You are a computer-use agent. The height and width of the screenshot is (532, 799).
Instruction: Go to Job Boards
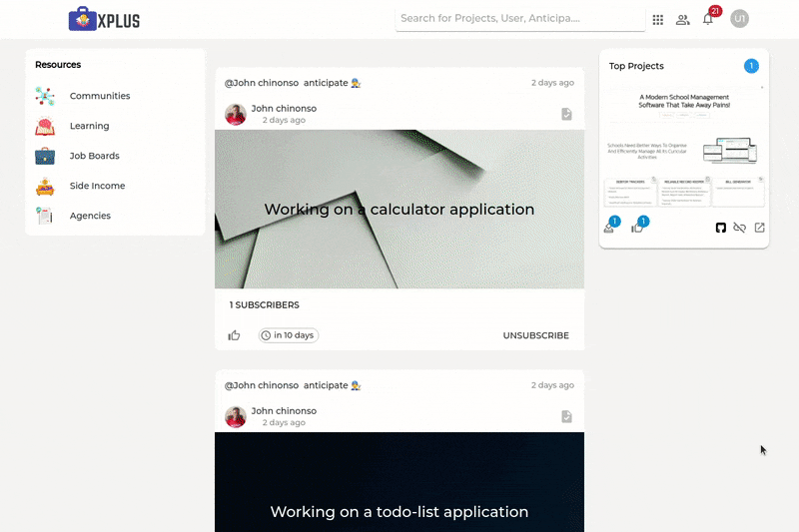[94, 156]
